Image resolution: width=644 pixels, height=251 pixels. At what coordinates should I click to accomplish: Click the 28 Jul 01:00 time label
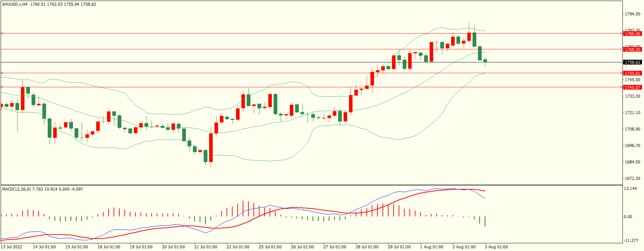[x=367, y=247]
